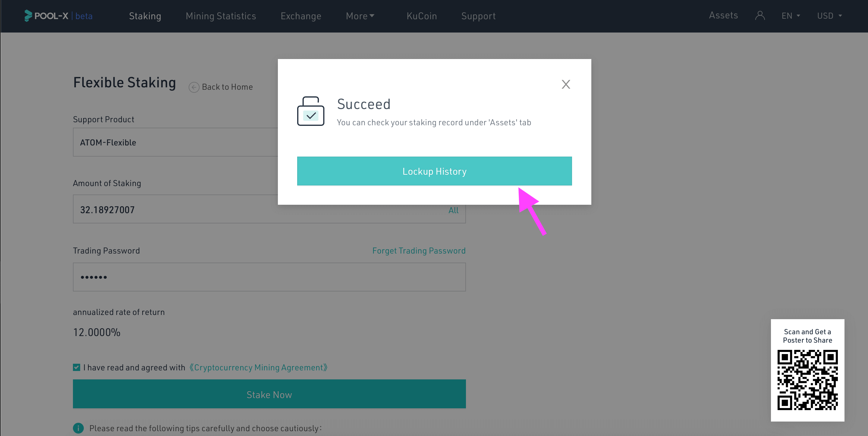
Task: Go to the Staking menu
Action: pos(145,16)
